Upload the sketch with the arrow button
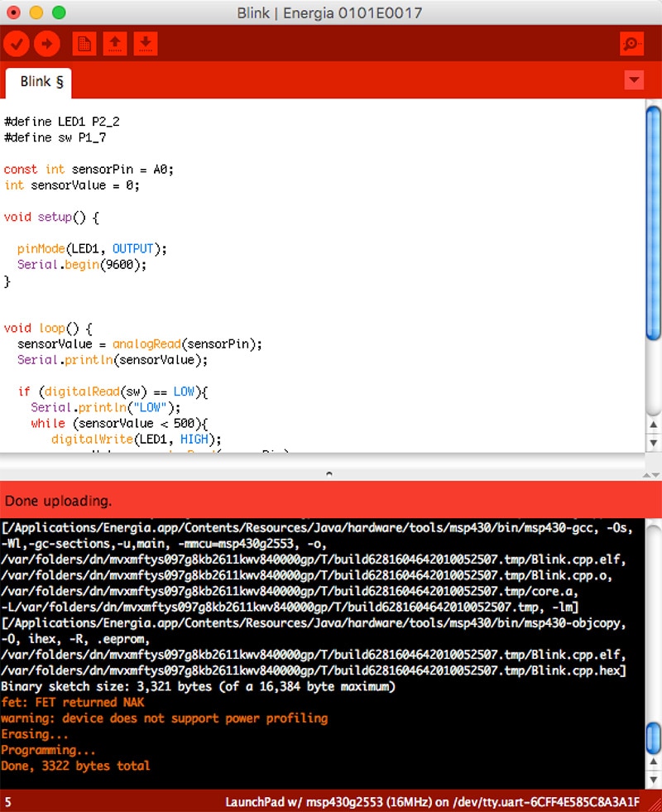 click(47, 43)
